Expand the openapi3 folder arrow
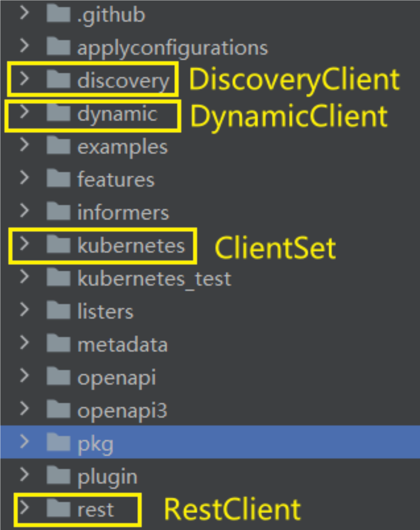 pyautogui.click(x=24, y=410)
